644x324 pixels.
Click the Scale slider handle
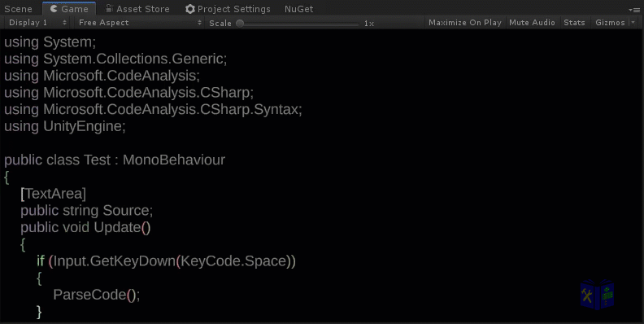(240, 24)
